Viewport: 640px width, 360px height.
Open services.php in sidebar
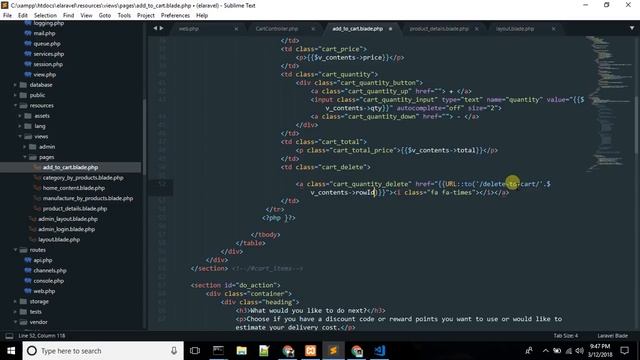click(49, 54)
